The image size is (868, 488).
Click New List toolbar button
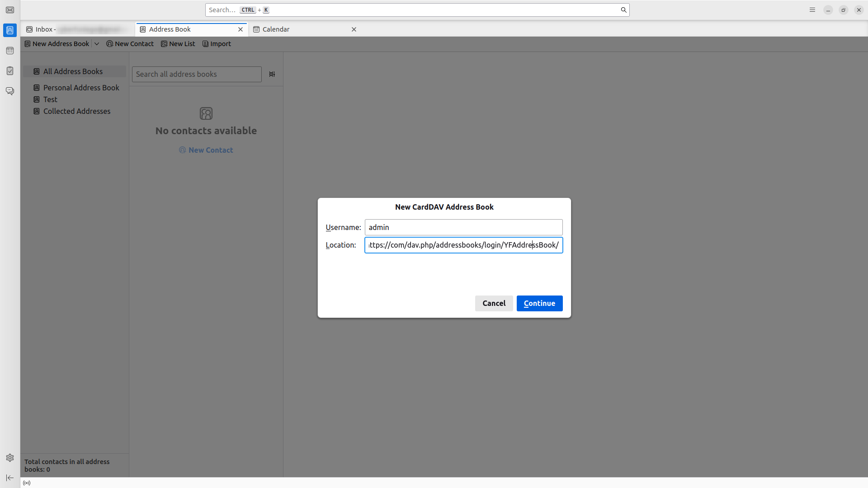tap(178, 44)
